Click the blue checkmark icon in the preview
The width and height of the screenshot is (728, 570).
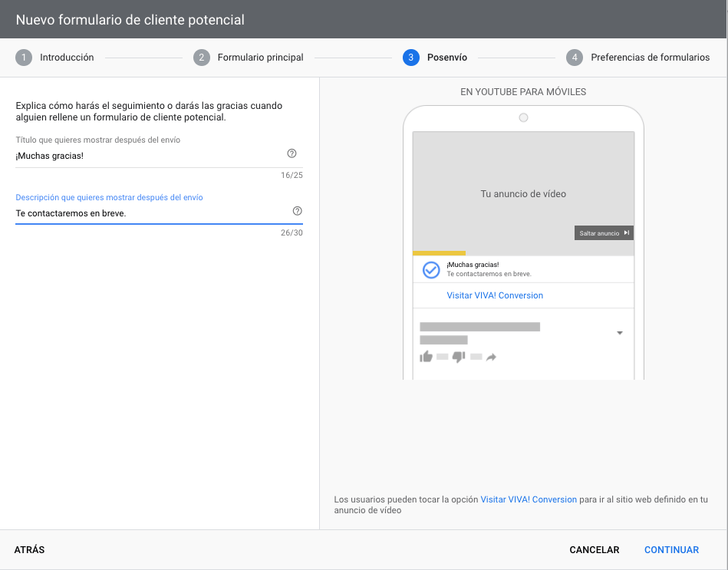[431, 270]
